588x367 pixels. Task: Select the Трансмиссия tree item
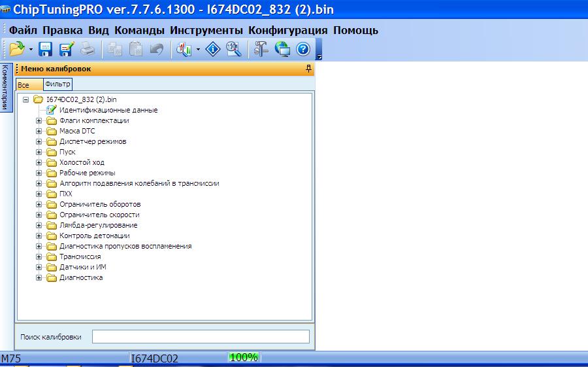[80, 257]
